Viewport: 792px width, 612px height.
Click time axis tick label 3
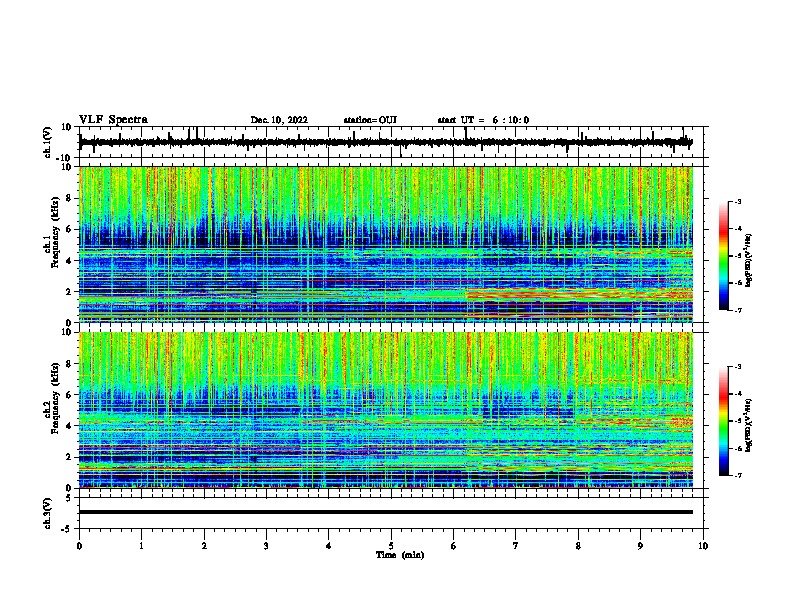(266, 546)
